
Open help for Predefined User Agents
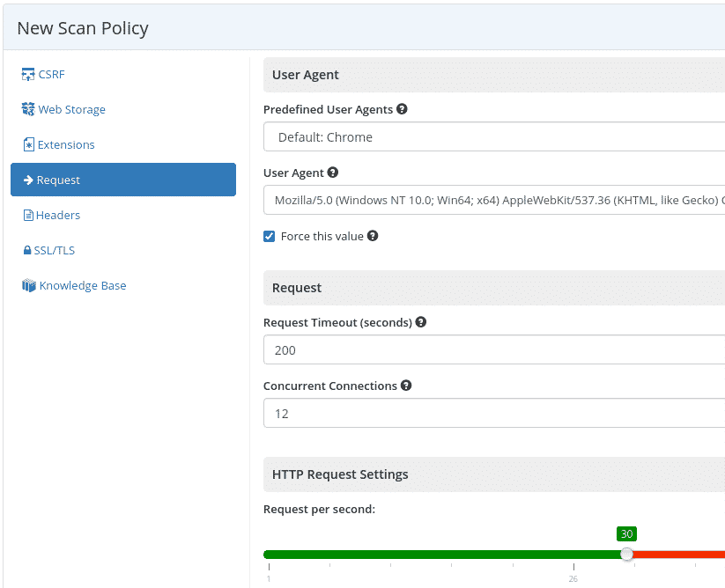pyautogui.click(x=403, y=108)
